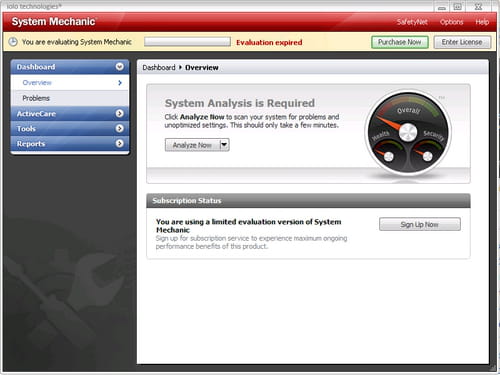This screenshot has width=500, height=375.
Task: Click the Subscription Status header
Action: (308, 201)
